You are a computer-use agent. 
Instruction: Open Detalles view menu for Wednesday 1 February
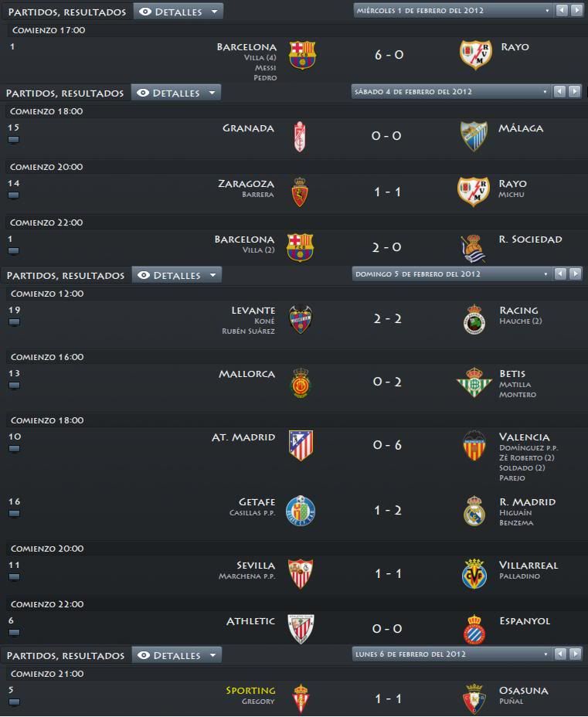point(178,12)
